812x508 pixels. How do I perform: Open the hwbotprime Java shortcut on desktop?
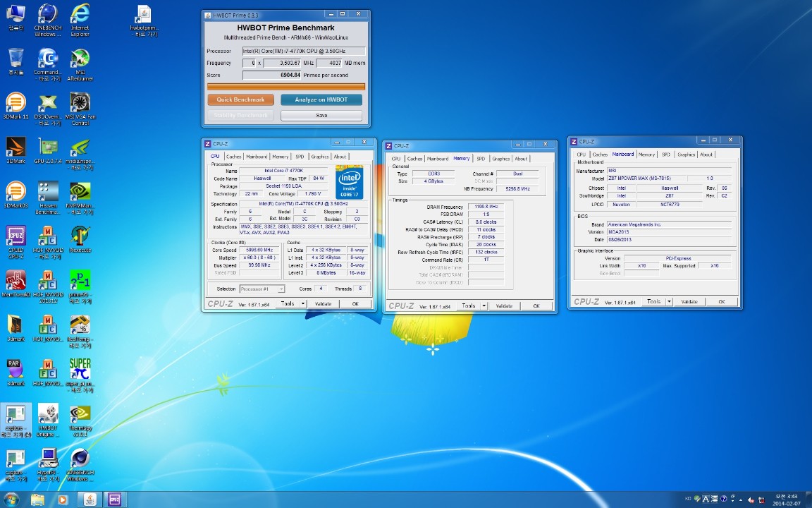(x=144, y=20)
